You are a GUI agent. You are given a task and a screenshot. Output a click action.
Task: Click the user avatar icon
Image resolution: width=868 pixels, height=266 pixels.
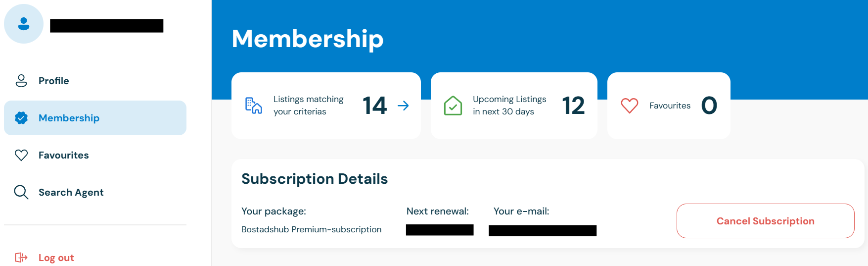coord(24,24)
